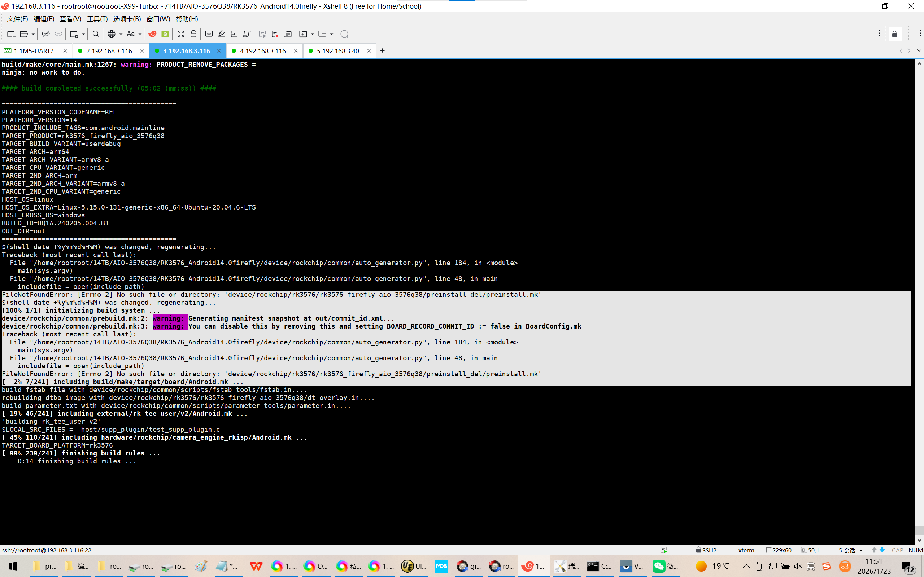Toggle the lock button at toolbar right
This screenshot has height=577, width=924.
pyautogui.click(x=895, y=34)
